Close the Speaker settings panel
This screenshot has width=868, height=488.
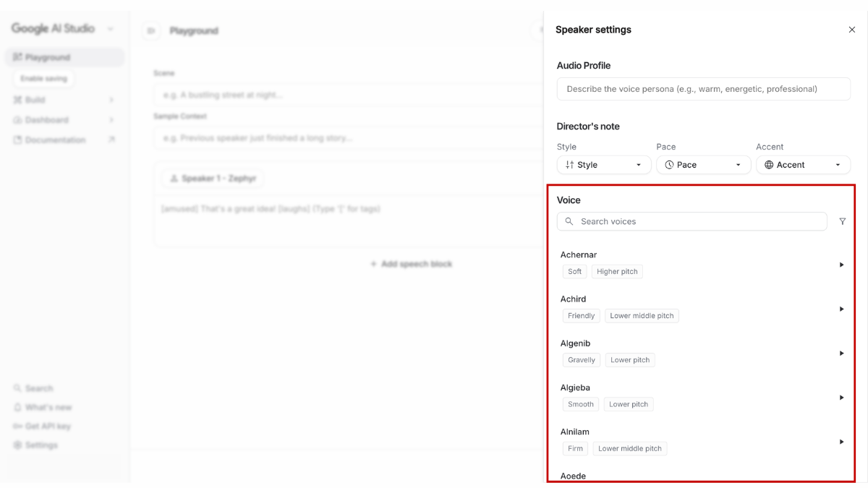851,30
